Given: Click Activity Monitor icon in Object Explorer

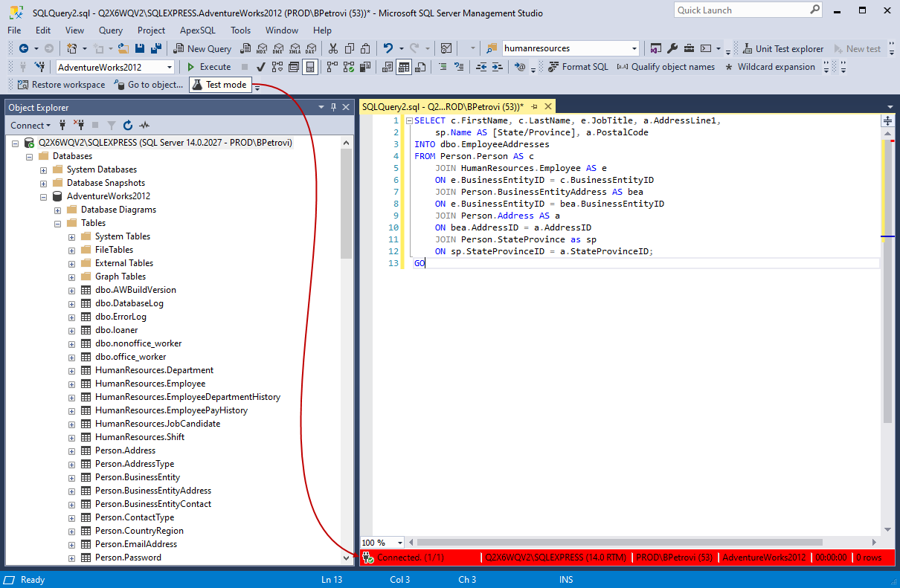Looking at the screenshot, I should 144,126.
